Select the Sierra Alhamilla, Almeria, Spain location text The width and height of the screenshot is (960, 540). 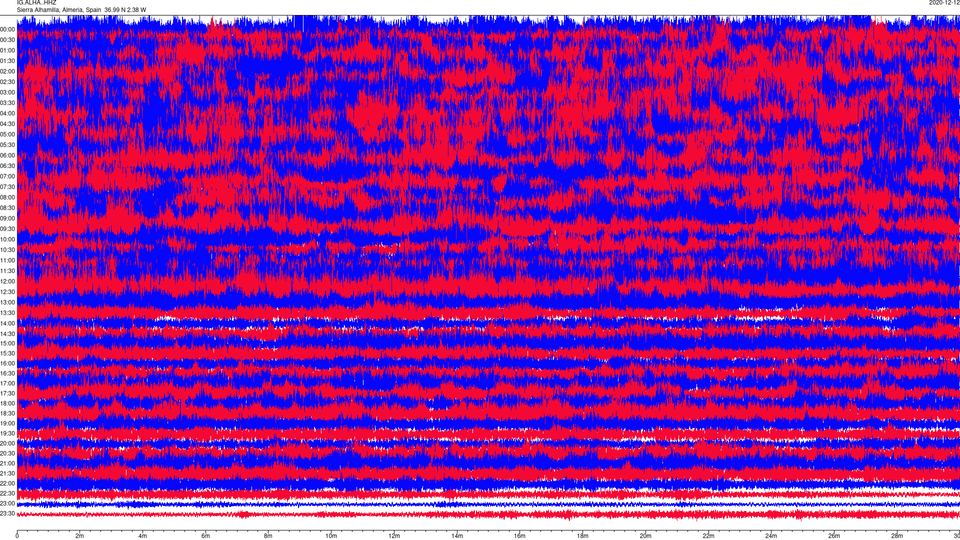[59, 10]
